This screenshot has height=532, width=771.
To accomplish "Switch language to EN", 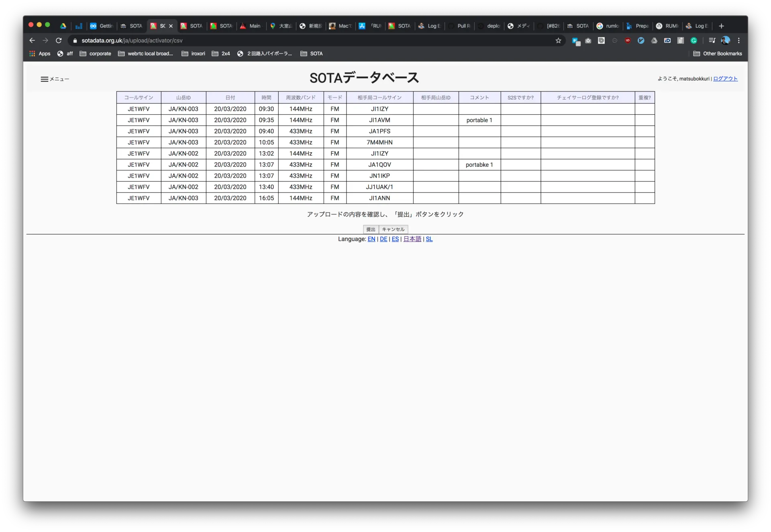I will [371, 239].
